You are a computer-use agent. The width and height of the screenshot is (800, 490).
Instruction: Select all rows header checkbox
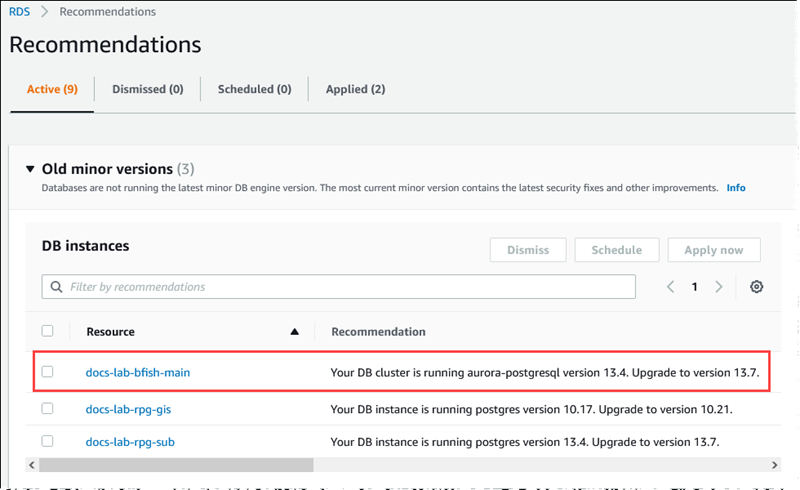click(47, 331)
